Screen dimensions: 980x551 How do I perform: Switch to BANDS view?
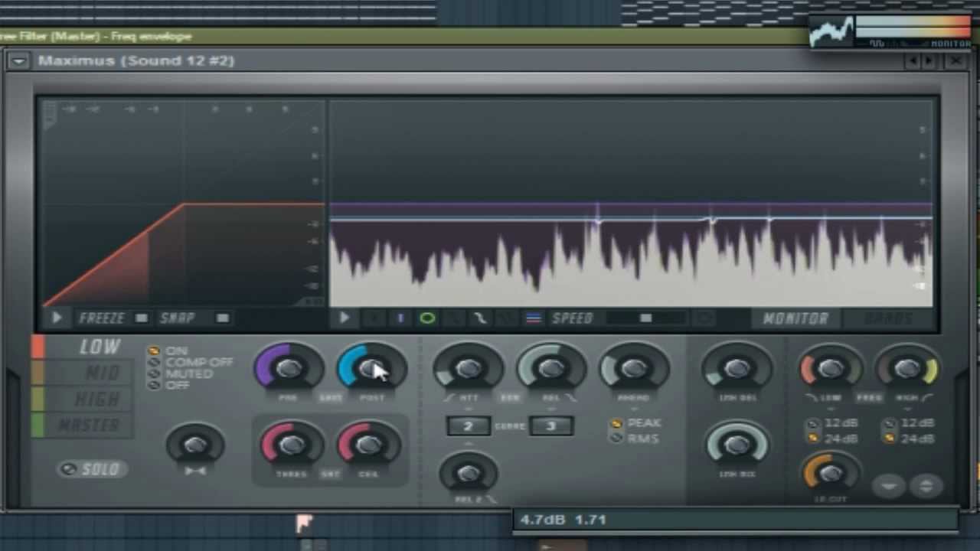click(x=888, y=318)
